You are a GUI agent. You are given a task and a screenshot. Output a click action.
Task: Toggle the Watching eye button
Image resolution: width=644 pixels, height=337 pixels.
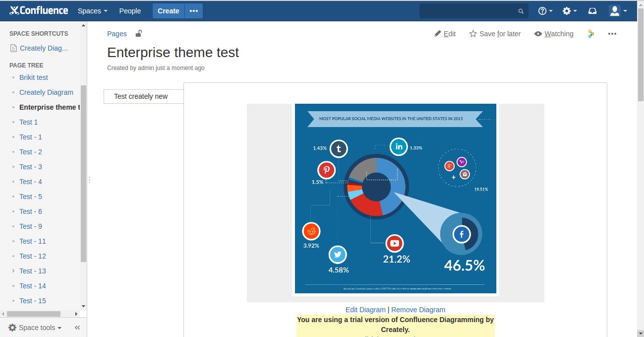(554, 34)
